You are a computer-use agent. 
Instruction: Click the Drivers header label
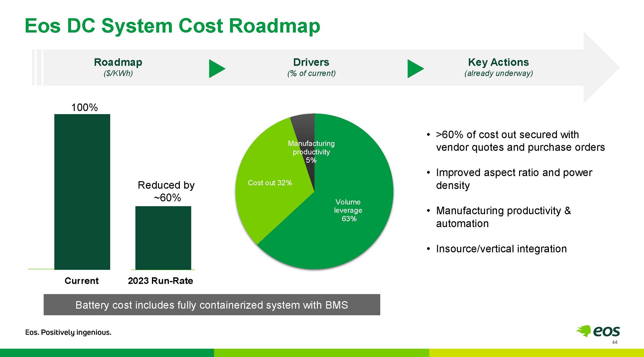tap(311, 62)
